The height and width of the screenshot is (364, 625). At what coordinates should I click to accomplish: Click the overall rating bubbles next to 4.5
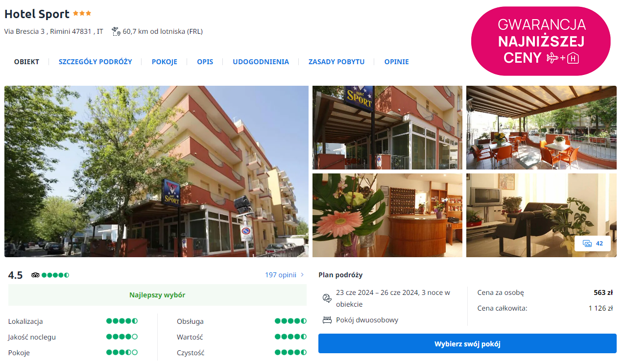click(x=55, y=275)
